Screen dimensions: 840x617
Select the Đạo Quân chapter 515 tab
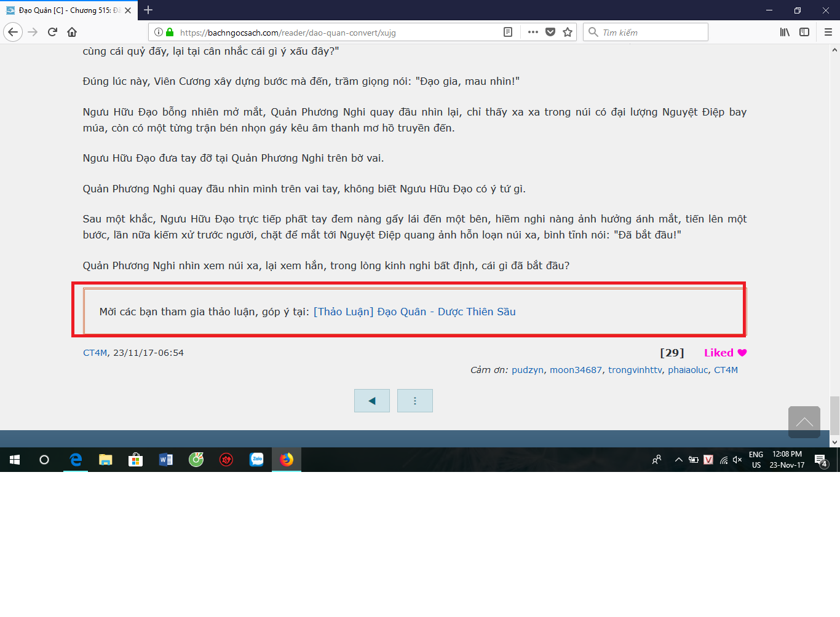(65, 10)
